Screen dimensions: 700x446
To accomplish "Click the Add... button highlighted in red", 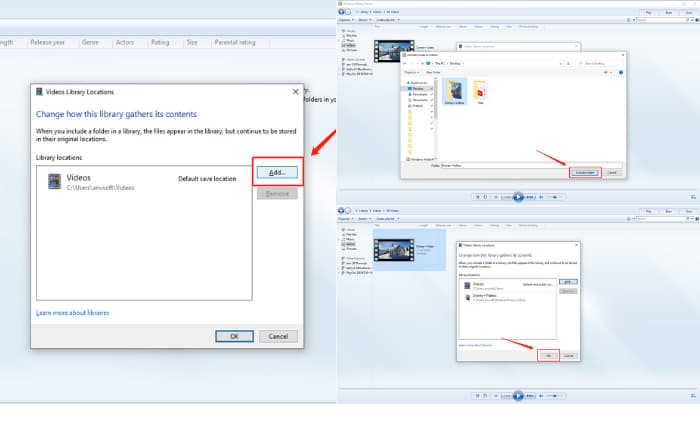I will click(276, 173).
